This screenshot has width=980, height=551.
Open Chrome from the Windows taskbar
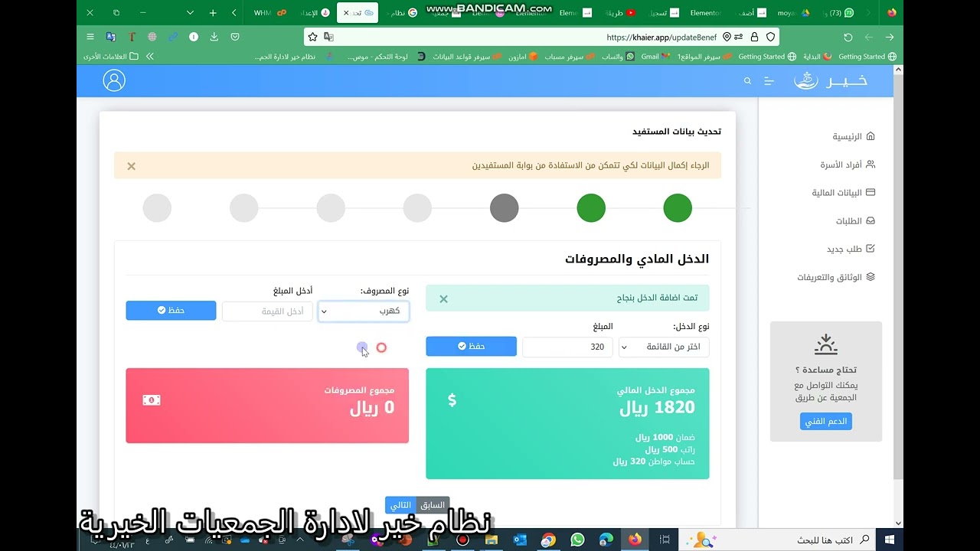coord(548,540)
